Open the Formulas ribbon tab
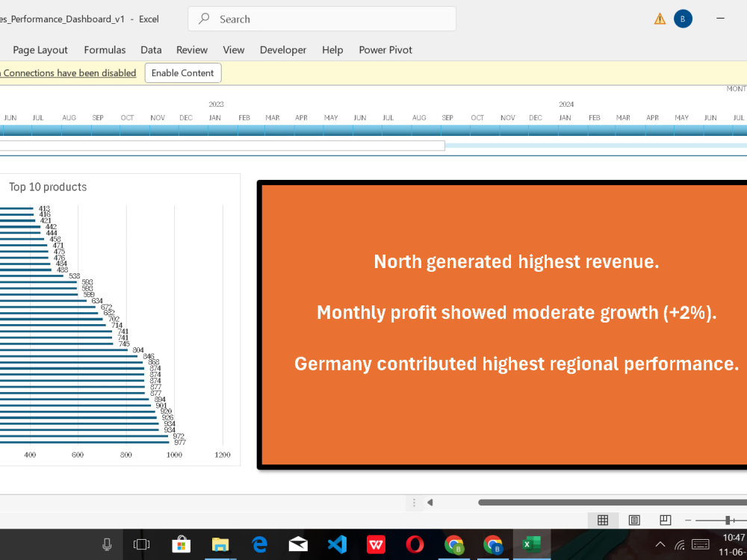The height and width of the screenshot is (560, 747). point(105,50)
